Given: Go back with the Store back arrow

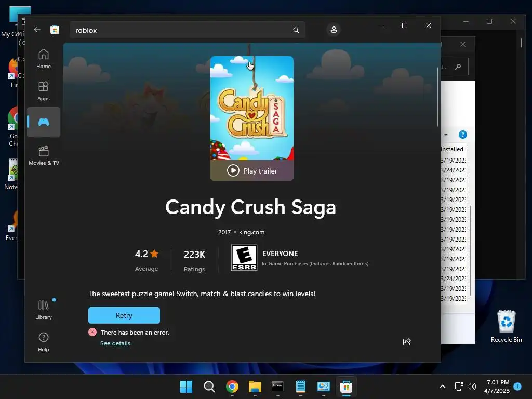Looking at the screenshot, I should pyautogui.click(x=37, y=30).
